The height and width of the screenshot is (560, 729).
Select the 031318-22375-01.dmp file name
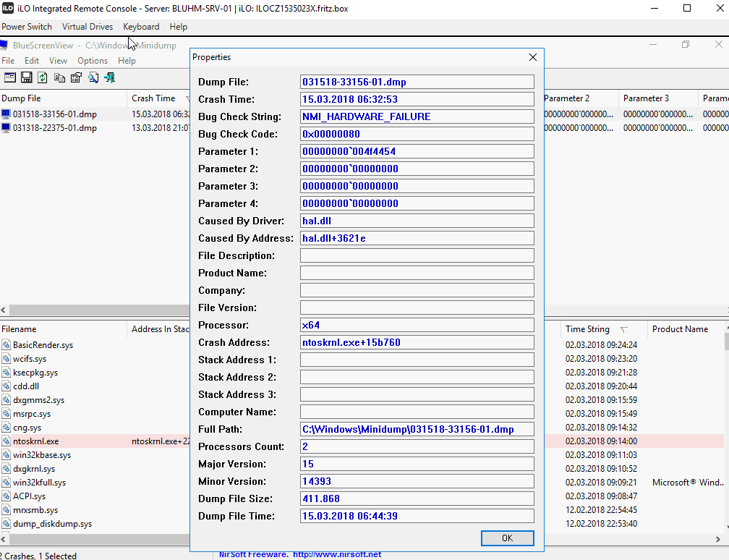(x=55, y=128)
